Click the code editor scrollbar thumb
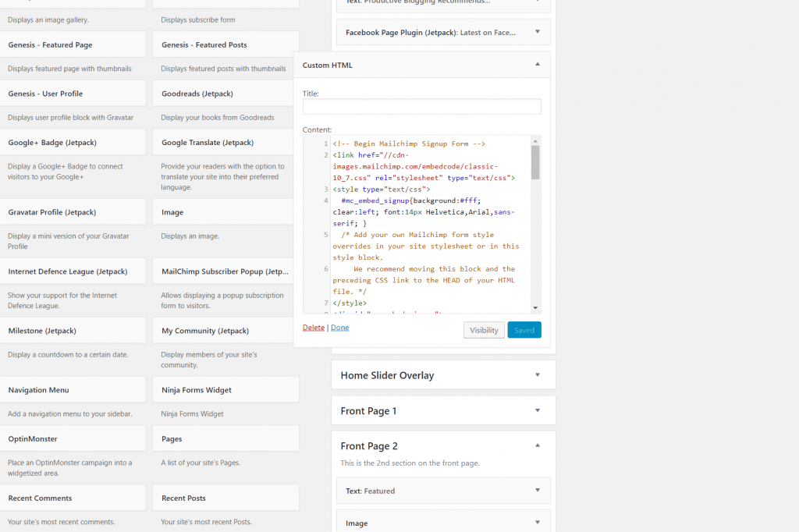 click(x=535, y=162)
